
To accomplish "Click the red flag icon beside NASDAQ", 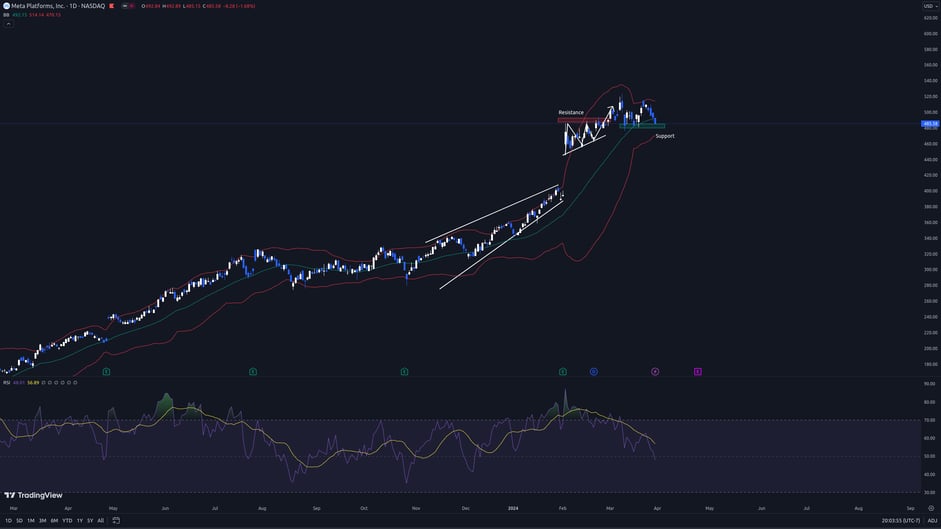I will point(112,6).
